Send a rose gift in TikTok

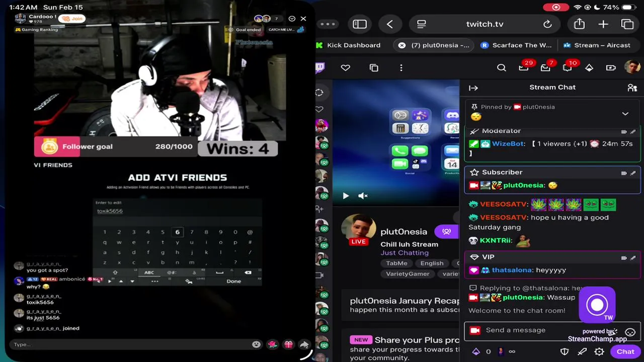(272, 344)
